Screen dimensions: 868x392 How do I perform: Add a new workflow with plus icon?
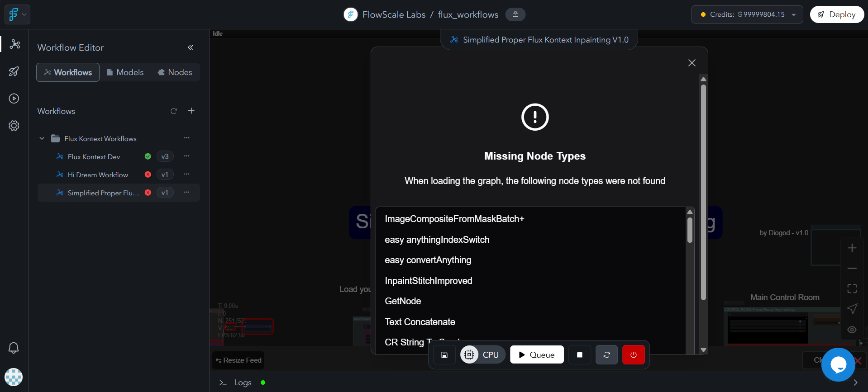point(191,111)
